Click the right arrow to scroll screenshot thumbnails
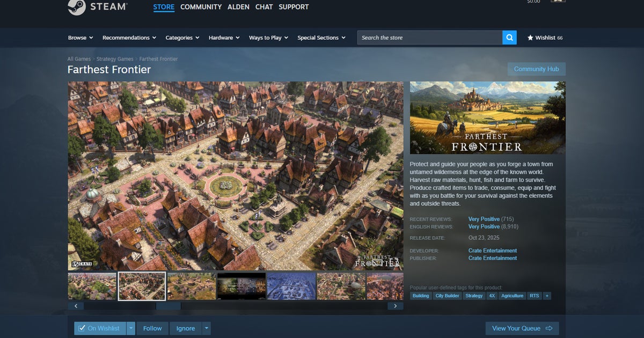Viewport: 644px width, 338px height. coord(396,305)
